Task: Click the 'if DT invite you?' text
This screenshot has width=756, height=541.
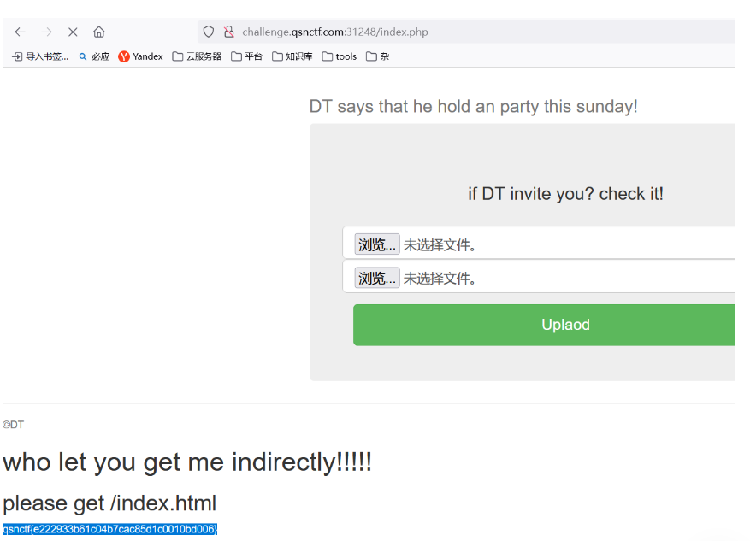Action: coord(565,194)
